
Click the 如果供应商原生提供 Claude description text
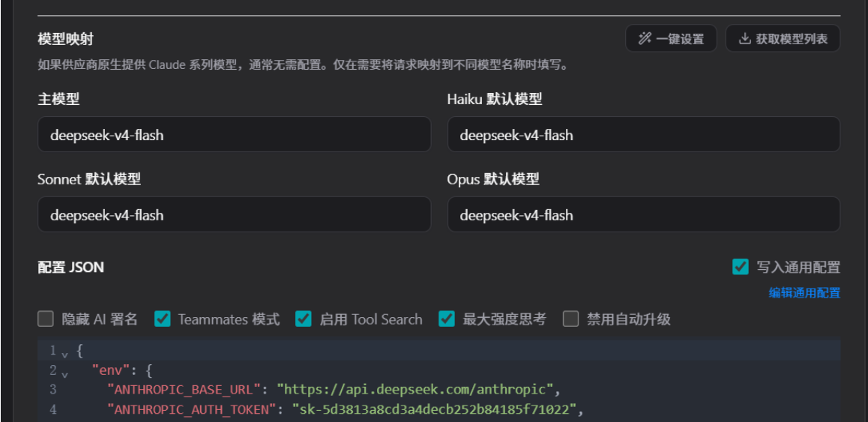304,64
